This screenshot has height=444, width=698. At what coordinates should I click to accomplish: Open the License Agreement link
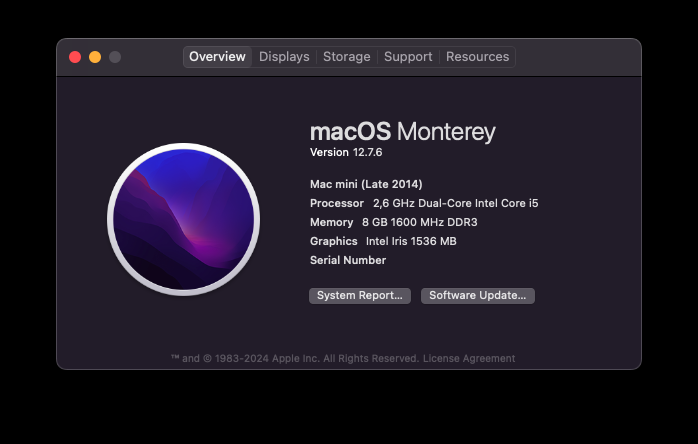click(x=469, y=358)
